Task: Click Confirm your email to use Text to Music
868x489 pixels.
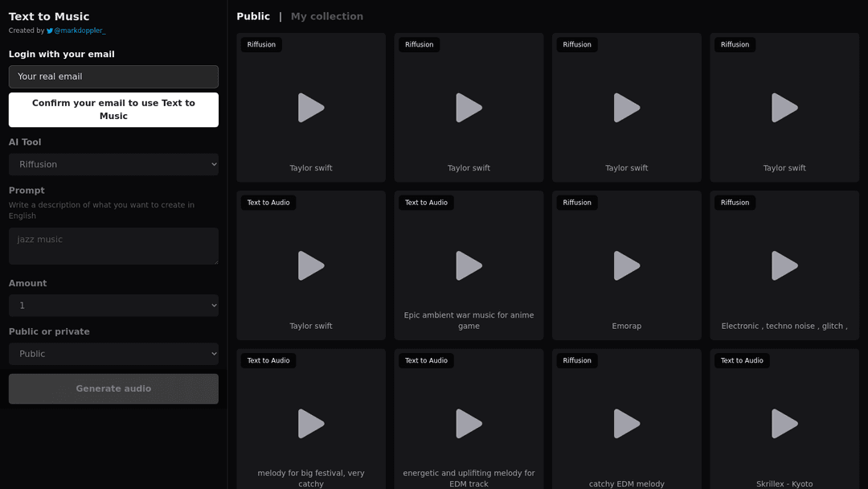Action: coord(113,109)
